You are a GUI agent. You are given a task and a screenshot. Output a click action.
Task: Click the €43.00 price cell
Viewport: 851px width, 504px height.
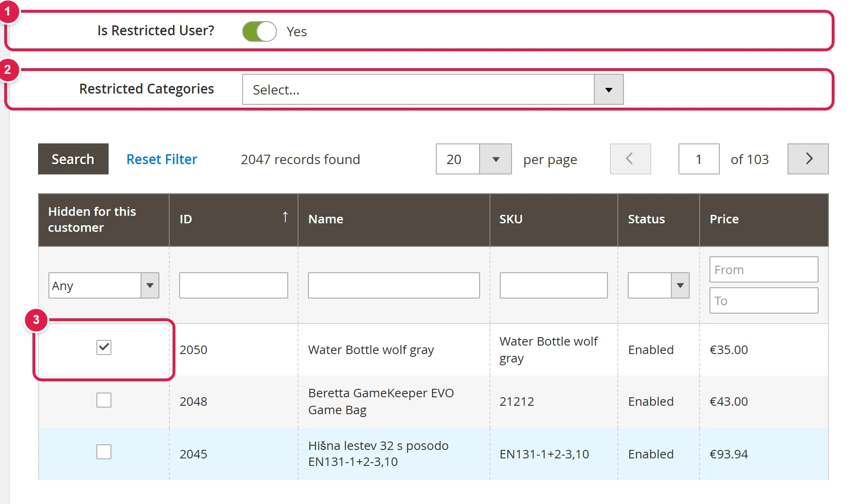coord(764,402)
